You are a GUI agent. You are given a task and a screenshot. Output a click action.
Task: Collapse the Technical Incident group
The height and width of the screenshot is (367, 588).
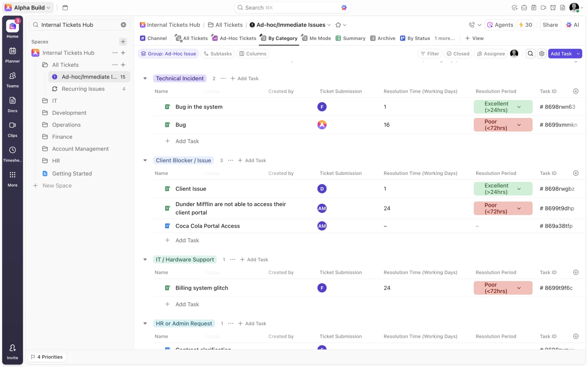tap(145, 78)
